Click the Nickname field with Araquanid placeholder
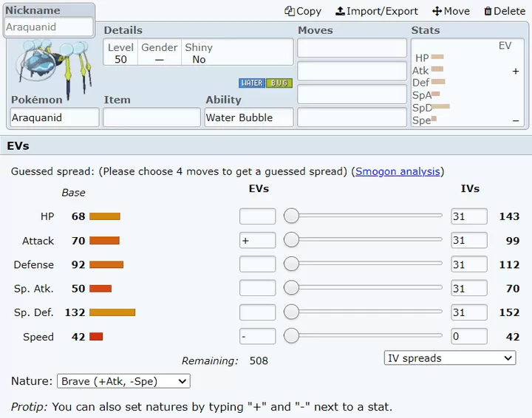Screen dimensions: 532x418 [x=49, y=27]
